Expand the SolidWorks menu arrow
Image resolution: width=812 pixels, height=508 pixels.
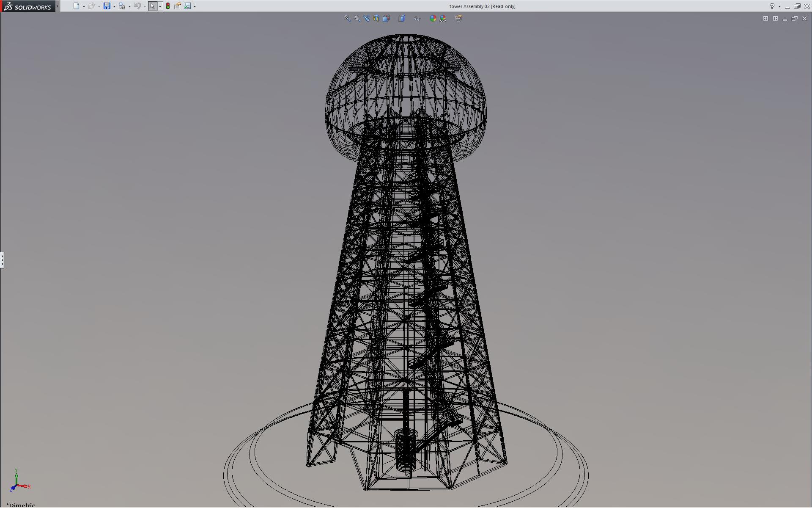(58, 6)
